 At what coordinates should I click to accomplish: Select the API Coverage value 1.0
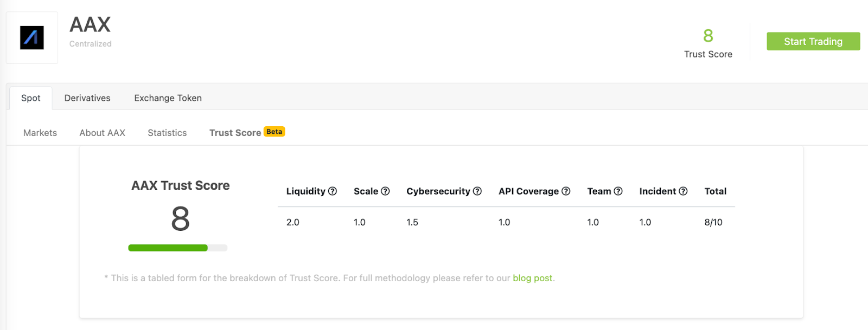click(505, 222)
